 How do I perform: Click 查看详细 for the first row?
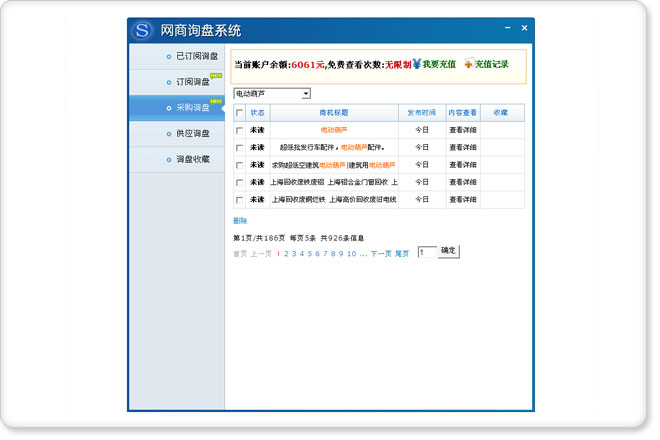point(462,130)
